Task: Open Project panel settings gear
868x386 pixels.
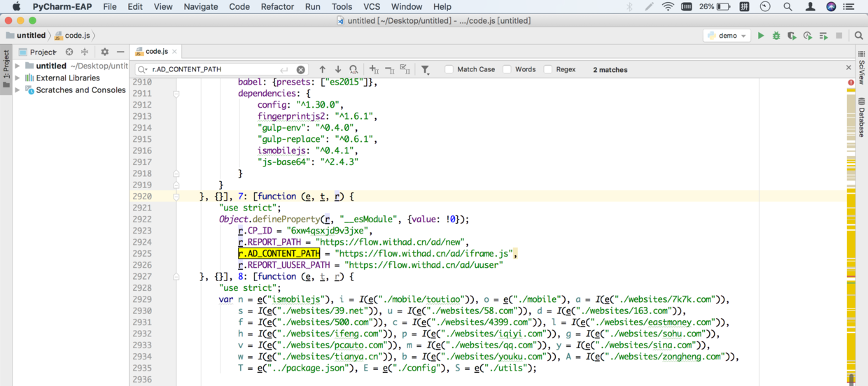Action: [105, 52]
